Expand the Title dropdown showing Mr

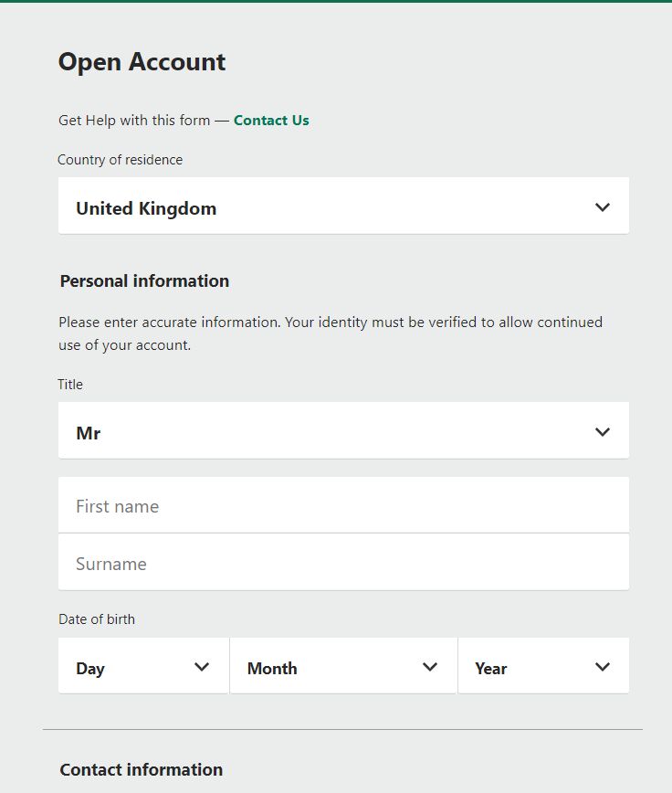[343, 430]
